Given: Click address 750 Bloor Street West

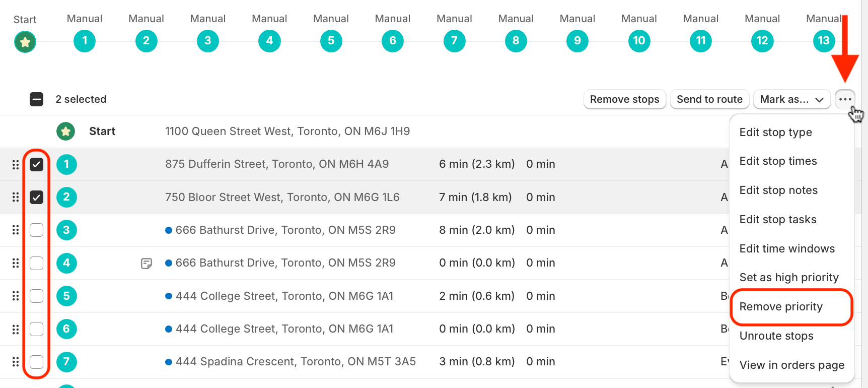Looking at the screenshot, I should click(x=282, y=197).
